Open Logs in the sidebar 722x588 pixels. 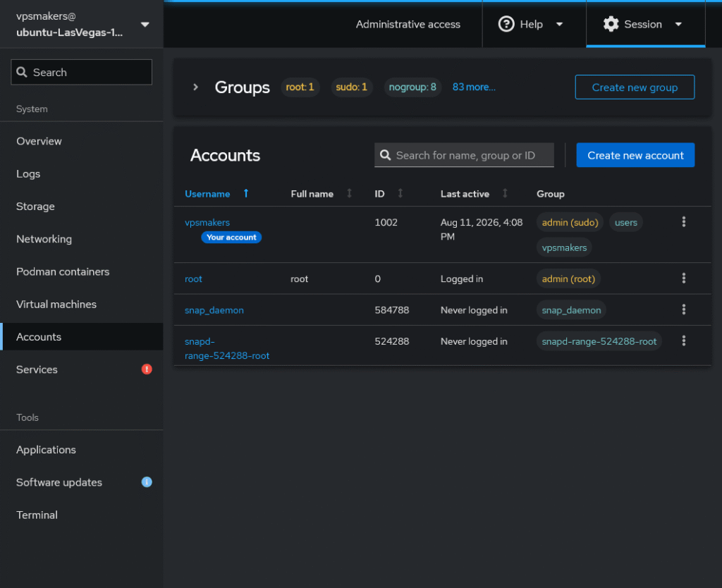pyautogui.click(x=82, y=174)
